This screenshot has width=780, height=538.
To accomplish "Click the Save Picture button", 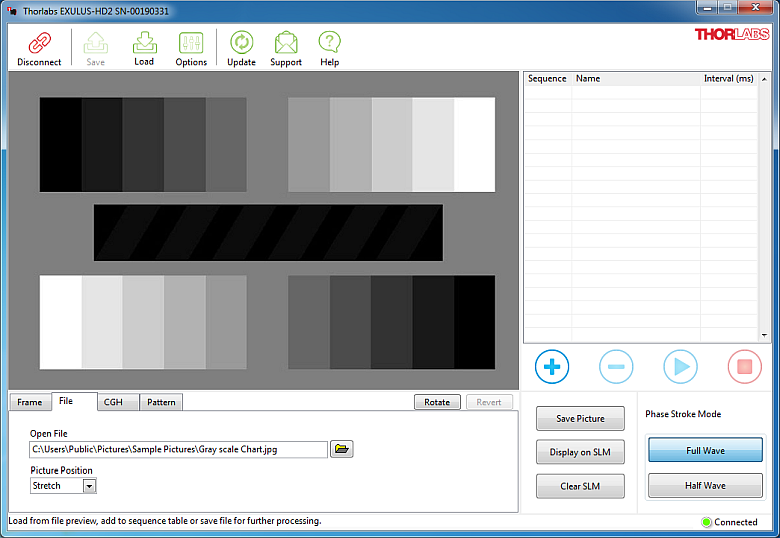I will [580, 419].
